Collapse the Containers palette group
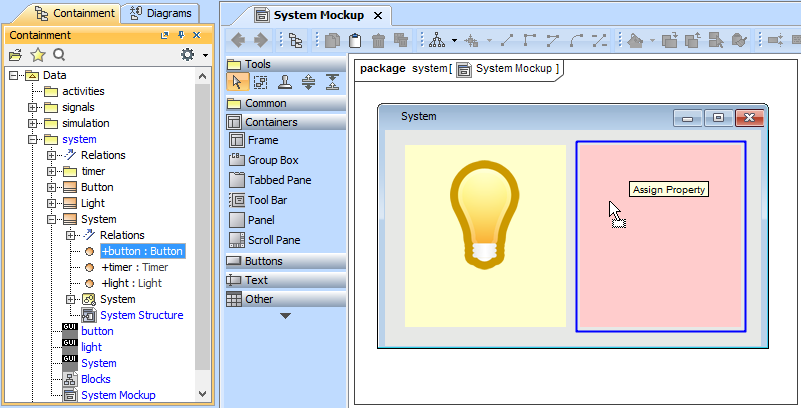The width and height of the screenshot is (801, 408). (286, 122)
